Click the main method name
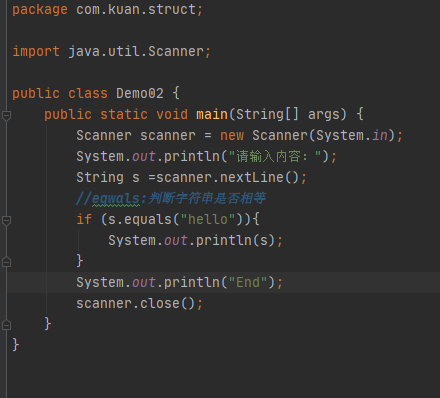This screenshot has height=398, width=440. [212, 114]
